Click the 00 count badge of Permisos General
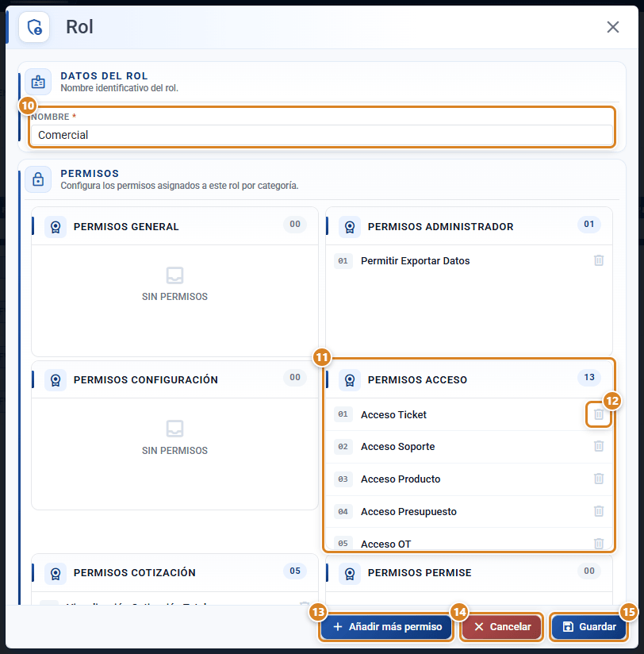The image size is (644, 654). [295, 225]
